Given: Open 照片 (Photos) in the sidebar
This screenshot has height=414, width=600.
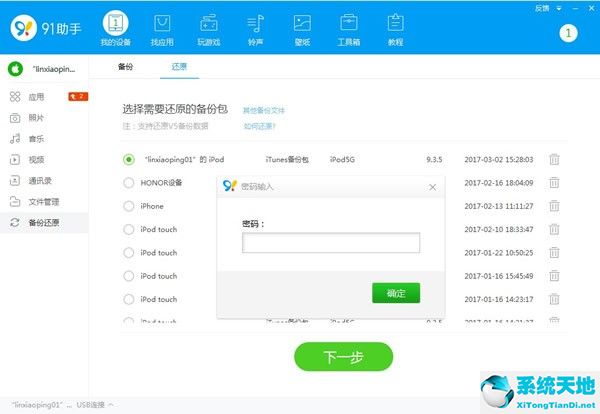Looking at the screenshot, I should [x=36, y=118].
